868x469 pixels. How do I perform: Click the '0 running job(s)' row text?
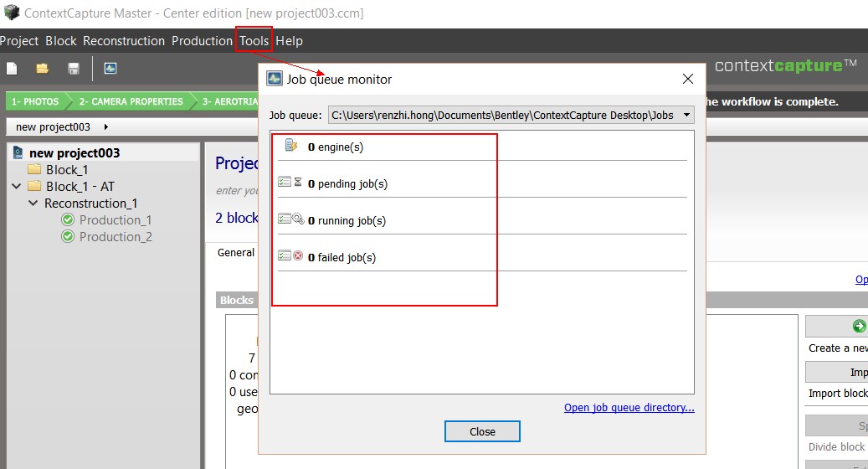pyautogui.click(x=347, y=220)
